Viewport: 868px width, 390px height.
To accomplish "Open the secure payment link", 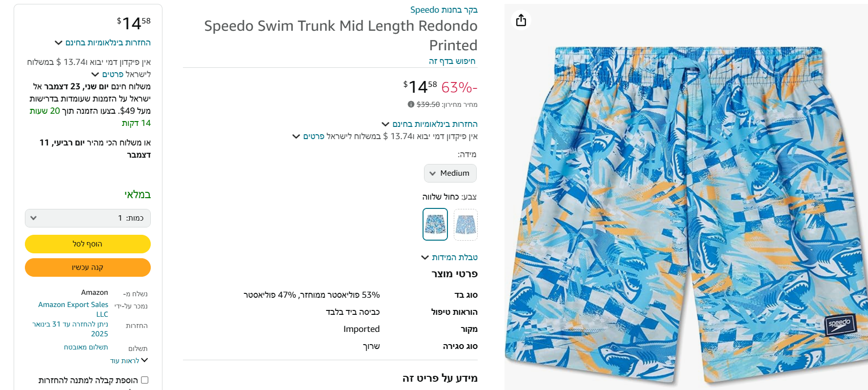I will 86,347.
